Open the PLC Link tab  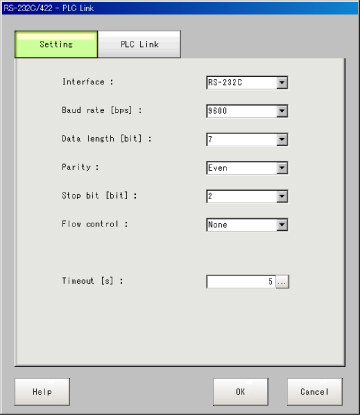click(x=139, y=44)
